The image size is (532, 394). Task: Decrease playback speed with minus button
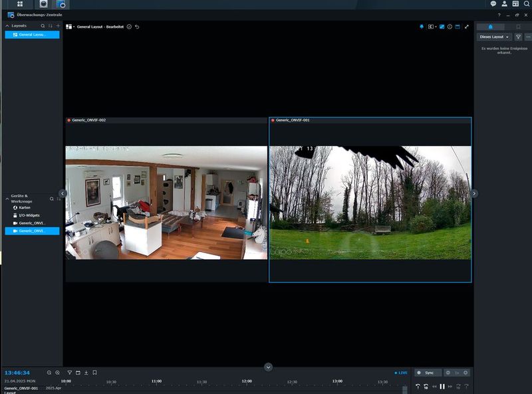point(448,373)
